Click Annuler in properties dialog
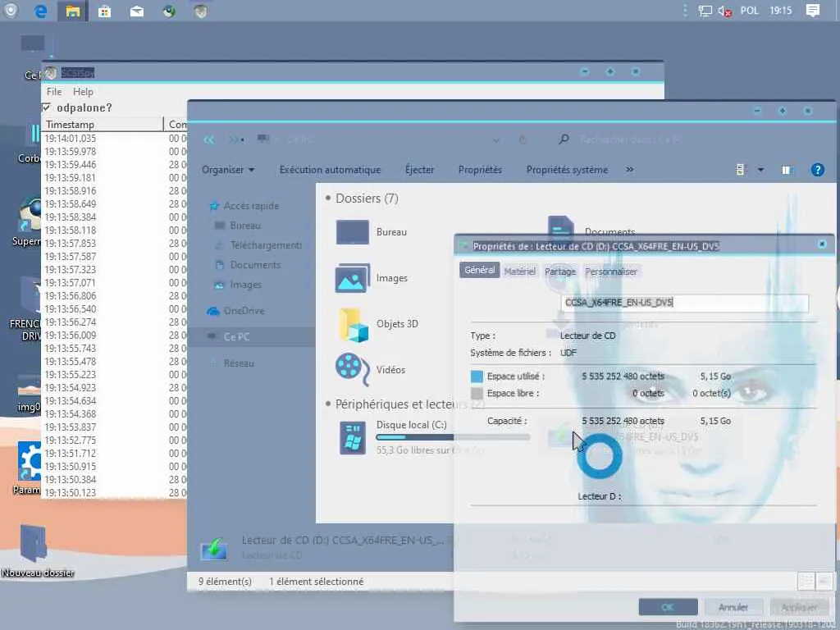Image resolution: width=840 pixels, height=630 pixels. [733, 607]
